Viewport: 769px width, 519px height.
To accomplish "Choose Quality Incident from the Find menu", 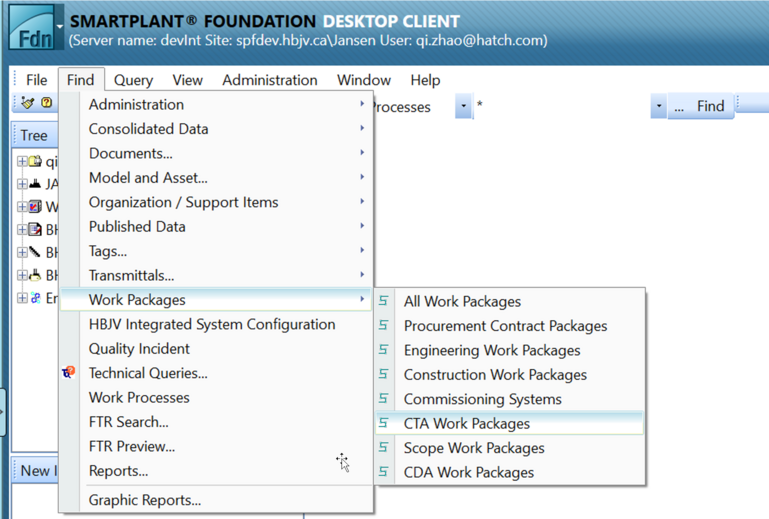I will pyautogui.click(x=216, y=348).
